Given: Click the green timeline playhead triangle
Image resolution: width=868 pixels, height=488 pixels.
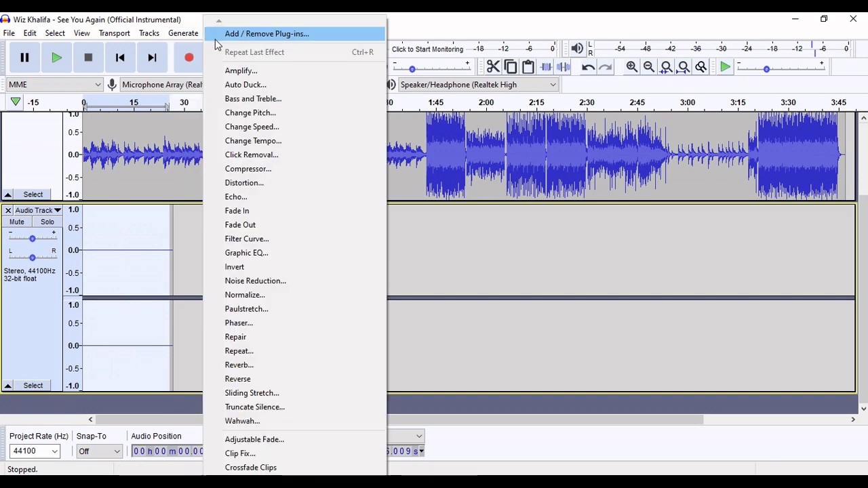Looking at the screenshot, I should [15, 102].
